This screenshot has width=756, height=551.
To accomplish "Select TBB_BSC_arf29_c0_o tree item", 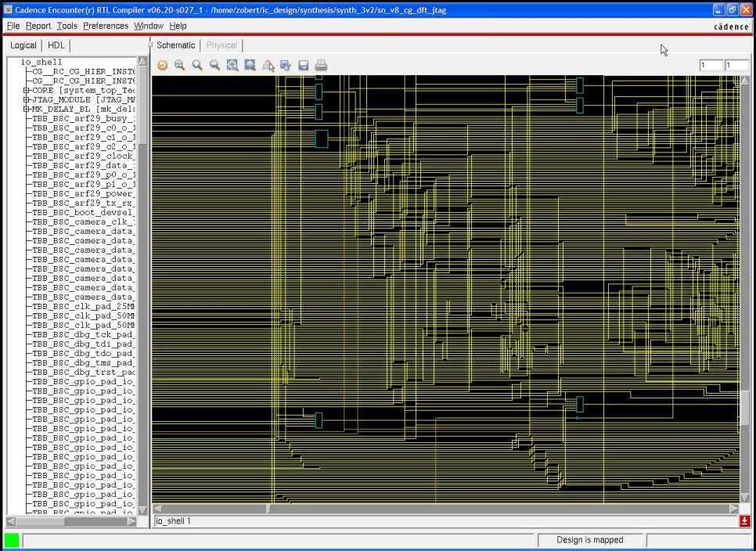I will click(x=84, y=128).
